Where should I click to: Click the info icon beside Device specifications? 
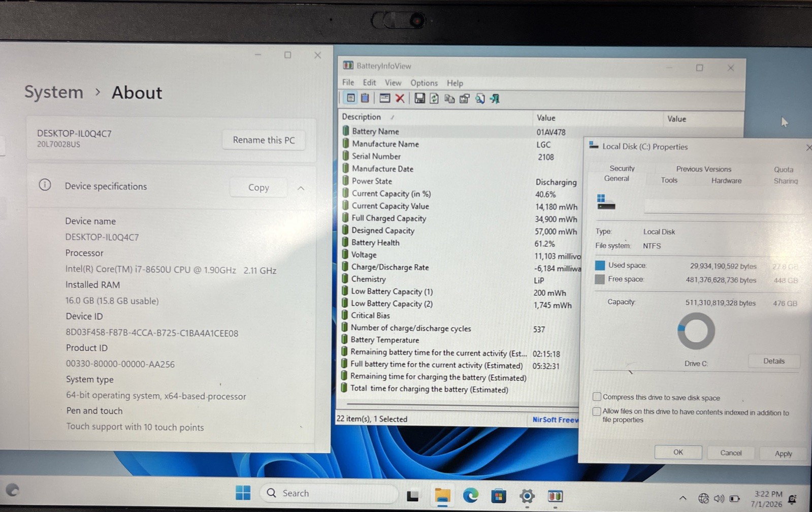pos(45,185)
